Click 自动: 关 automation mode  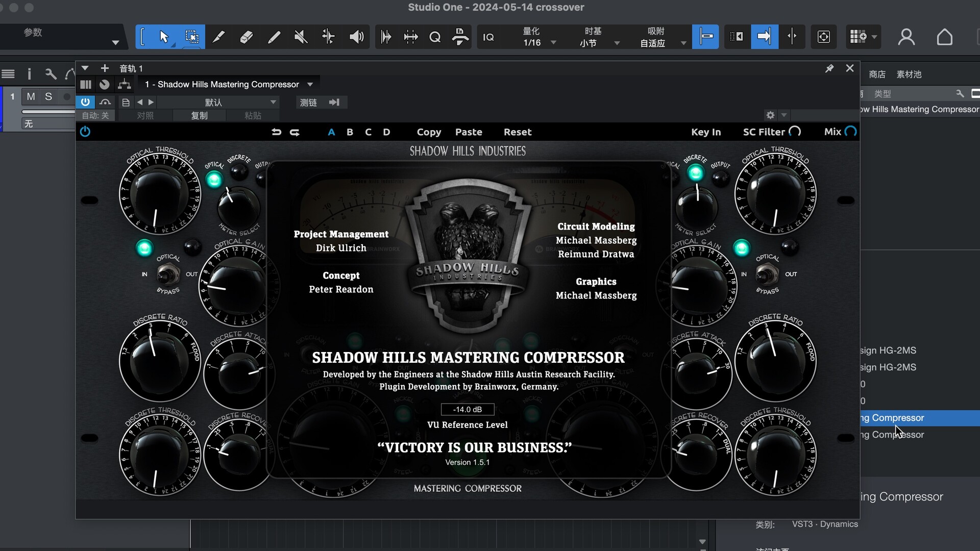pos(95,116)
